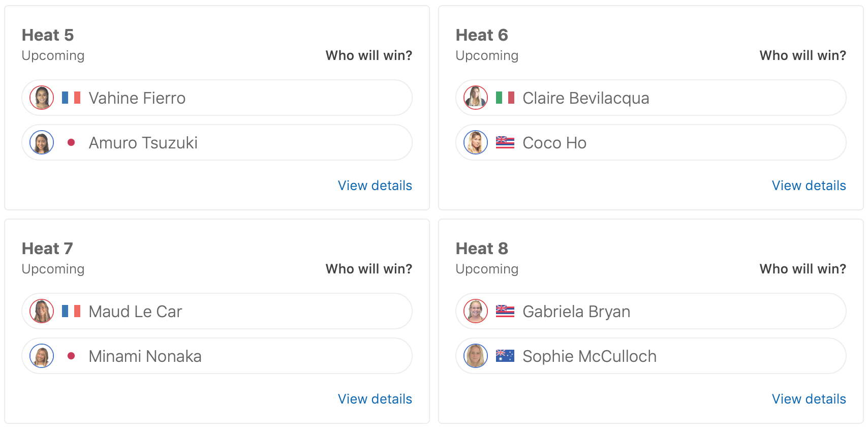Image resolution: width=868 pixels, height=431 pixels.
Task: Click Coco Ho's avatar photo
Action: coord(476,142)
